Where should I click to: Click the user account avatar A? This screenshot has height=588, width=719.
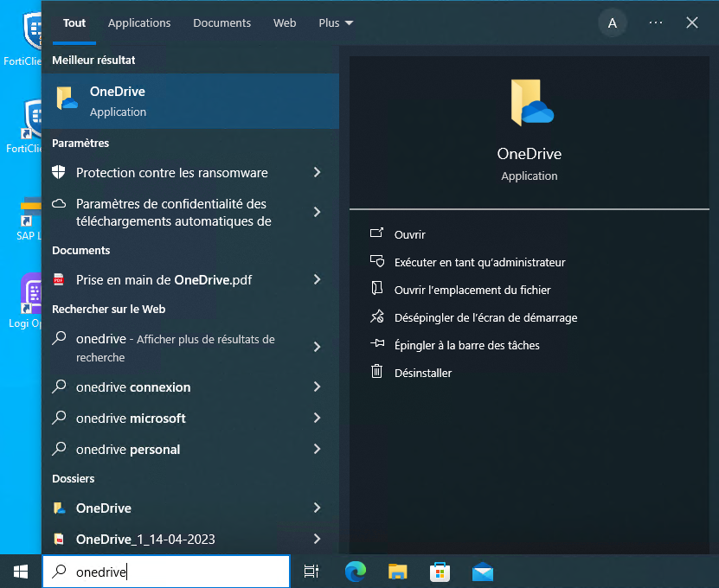(613, 23)
